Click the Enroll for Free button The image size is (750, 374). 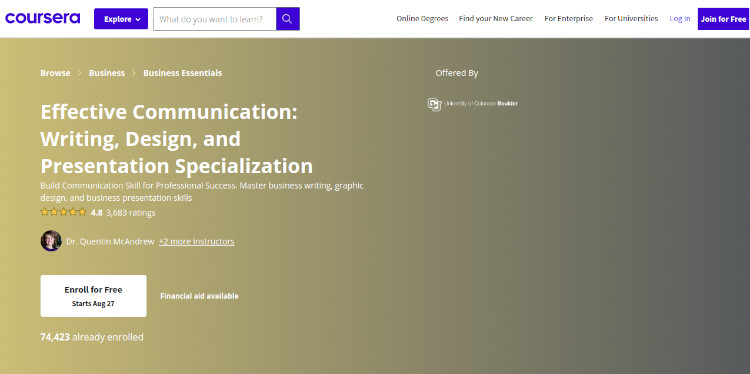93,296
